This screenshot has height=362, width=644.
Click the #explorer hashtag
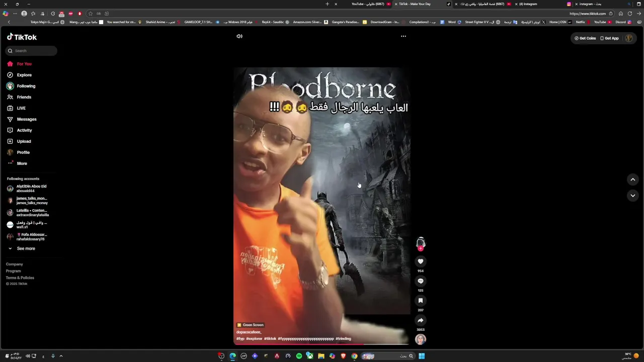click(254, 339)
